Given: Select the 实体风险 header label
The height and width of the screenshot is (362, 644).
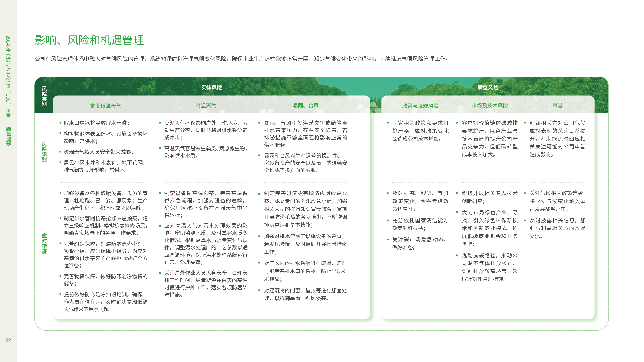Looking at the screenshot, I should coord(211,87).
